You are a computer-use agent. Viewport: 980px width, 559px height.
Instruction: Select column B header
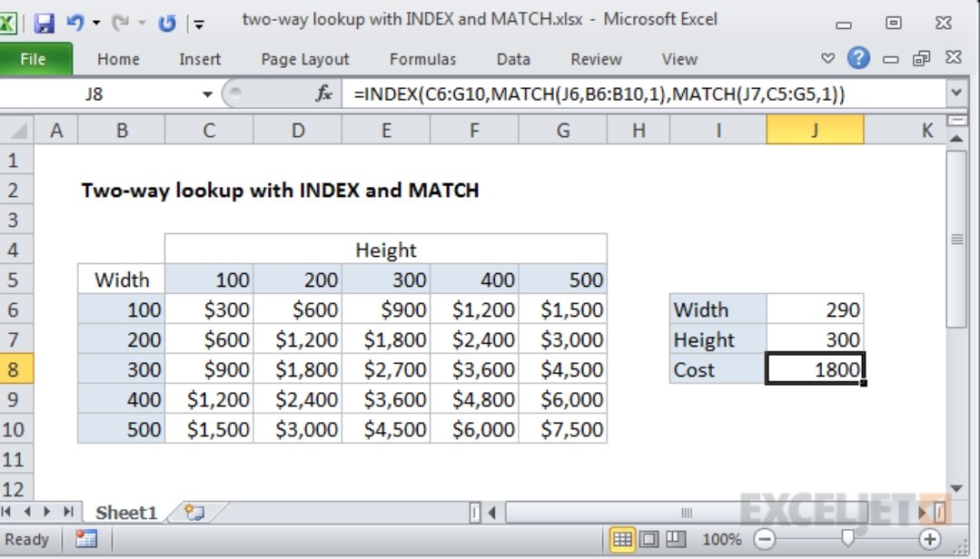tap(122, 130)
